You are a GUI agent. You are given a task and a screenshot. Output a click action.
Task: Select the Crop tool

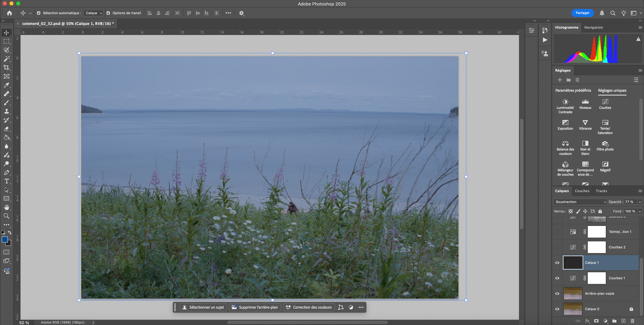6,67
